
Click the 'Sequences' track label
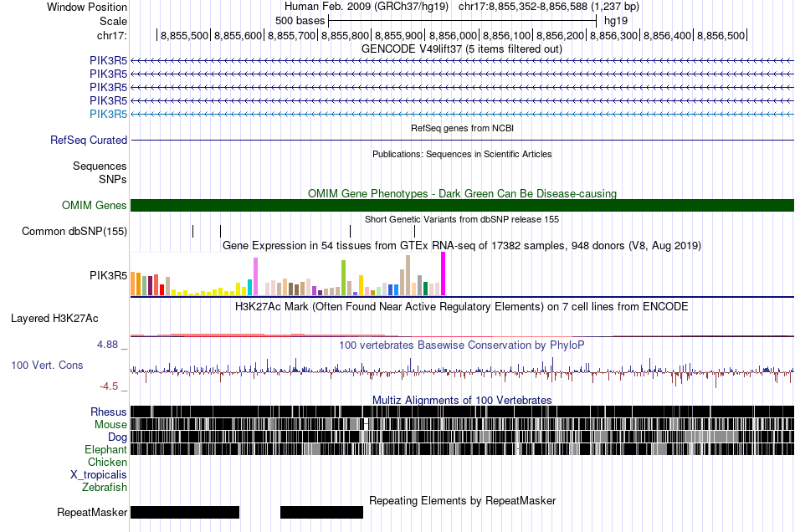tap(100, 166)
